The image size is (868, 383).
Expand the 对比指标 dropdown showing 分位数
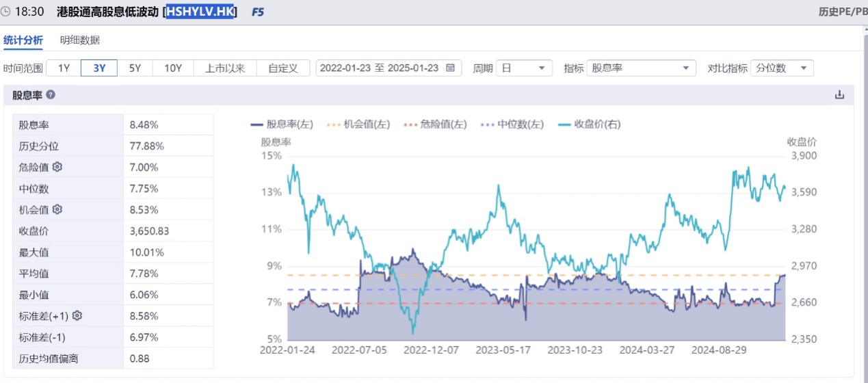click(x=782, y=68)
